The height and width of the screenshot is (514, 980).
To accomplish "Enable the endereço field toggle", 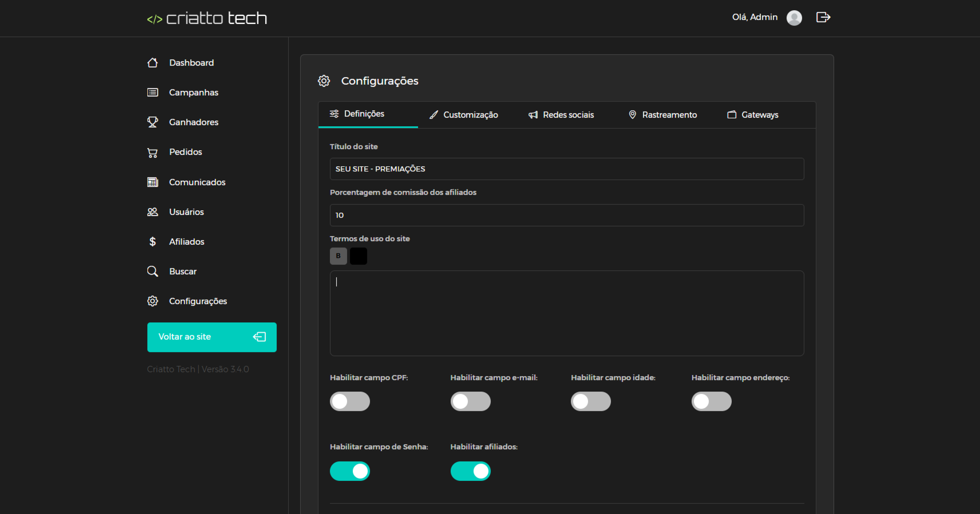I will (711, 401).
